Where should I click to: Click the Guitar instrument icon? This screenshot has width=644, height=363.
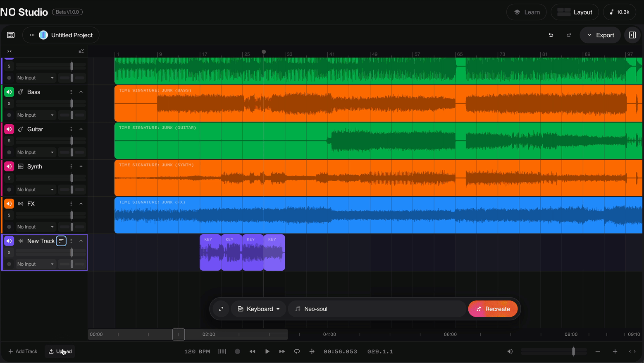(21, 129)
